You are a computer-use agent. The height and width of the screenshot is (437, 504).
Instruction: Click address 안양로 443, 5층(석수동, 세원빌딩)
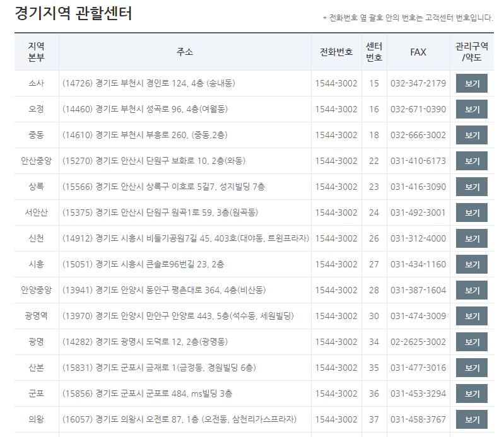[233, 316]
